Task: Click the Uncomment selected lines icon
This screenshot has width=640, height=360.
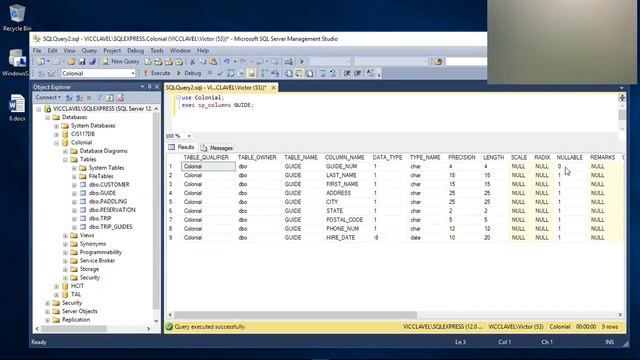Action: point(333,73)
